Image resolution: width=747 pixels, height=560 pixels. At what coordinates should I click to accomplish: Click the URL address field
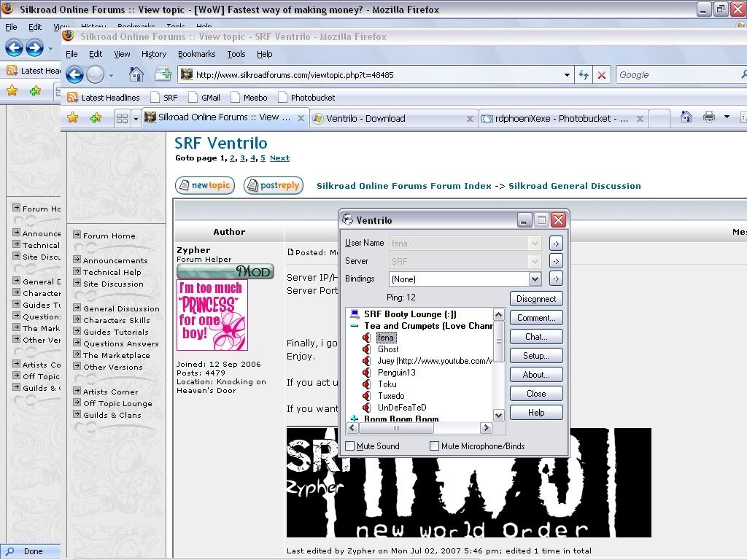pyautogui.click(x=376, y=75)
